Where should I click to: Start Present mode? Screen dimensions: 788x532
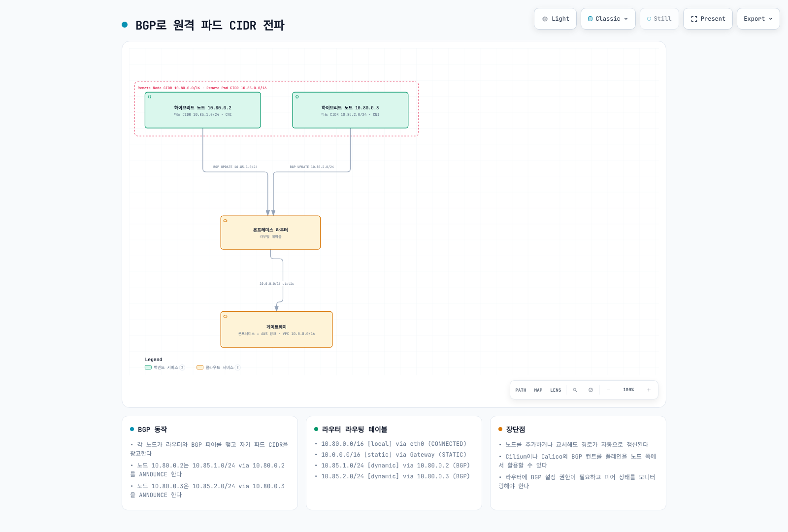[x=708, y=19]
